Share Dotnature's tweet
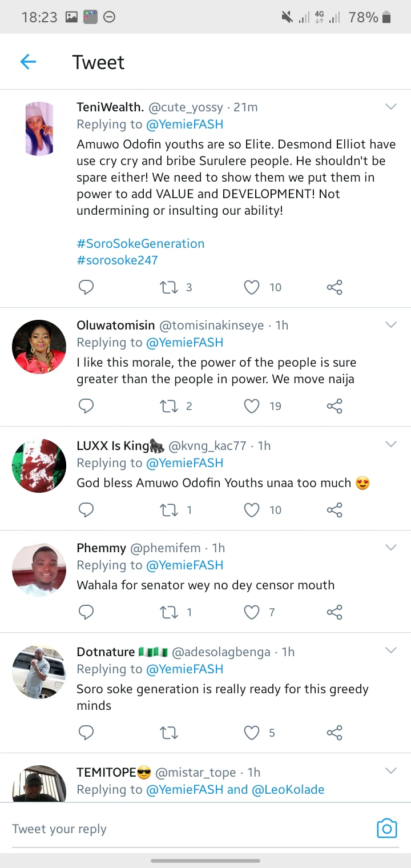 (x=335, y=733)
